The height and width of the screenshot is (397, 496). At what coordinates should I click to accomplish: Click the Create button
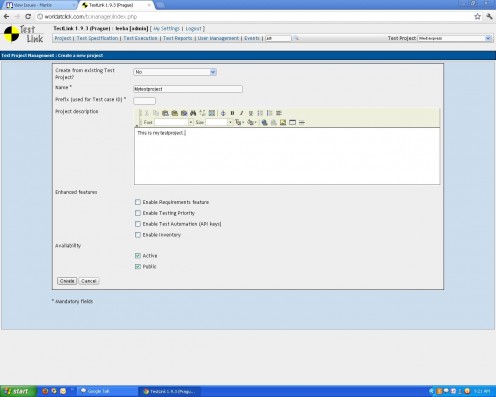(67, 281)
